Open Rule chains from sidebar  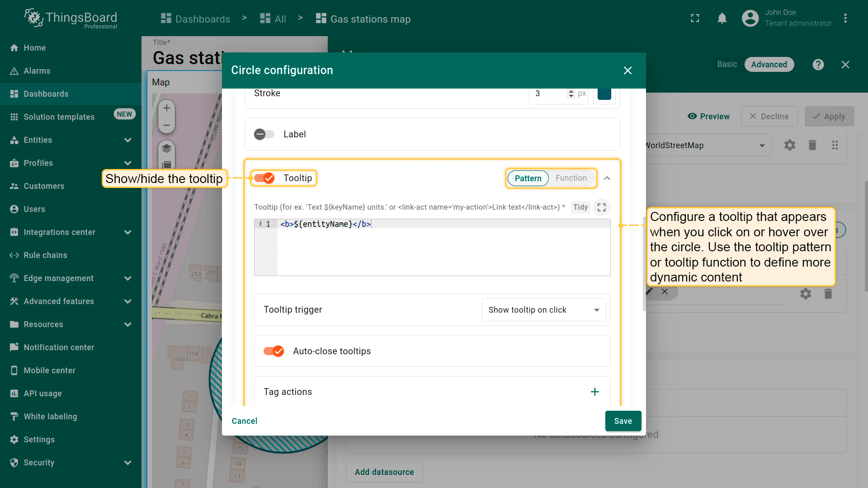45,255
